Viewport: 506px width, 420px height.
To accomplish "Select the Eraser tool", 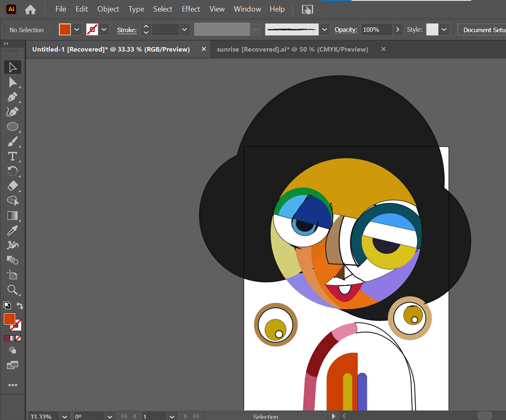I will 13,185.
